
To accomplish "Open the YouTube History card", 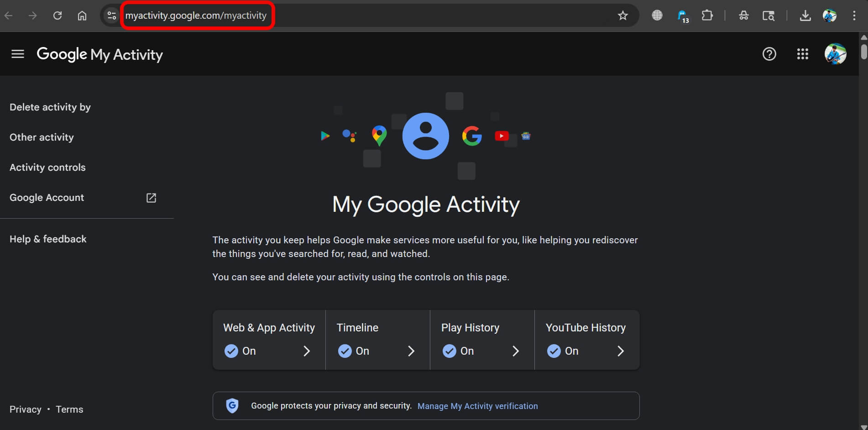I will click(587, 340).
